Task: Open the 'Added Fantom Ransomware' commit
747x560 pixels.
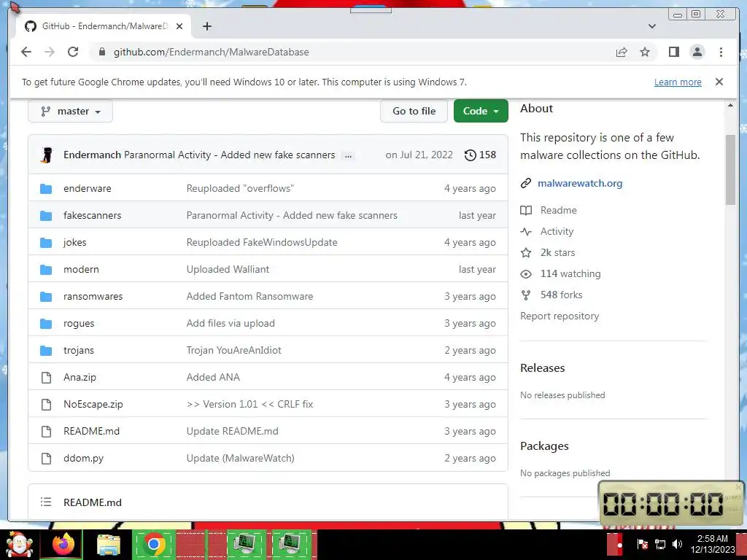Action: coord(249,296)
